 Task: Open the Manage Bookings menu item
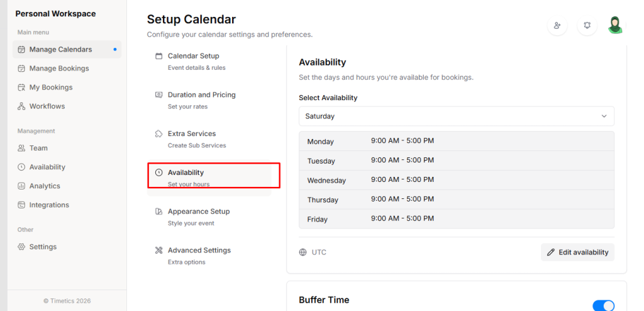59,69
